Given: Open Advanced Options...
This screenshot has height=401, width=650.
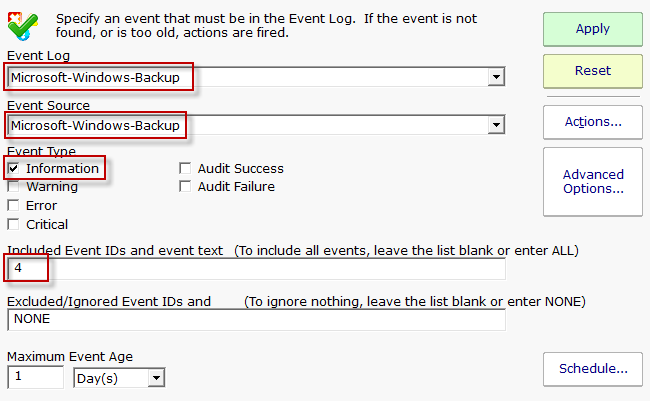Looking at the screenshot, I should (x=593, y=181).
